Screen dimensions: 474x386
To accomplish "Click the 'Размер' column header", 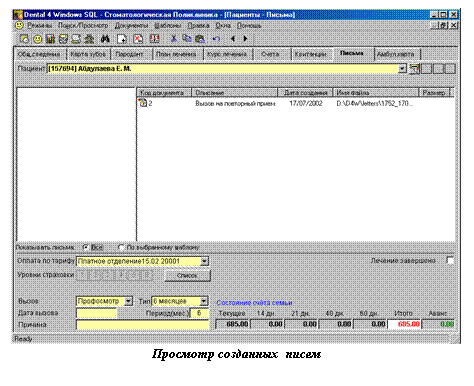I will point(434,93).
